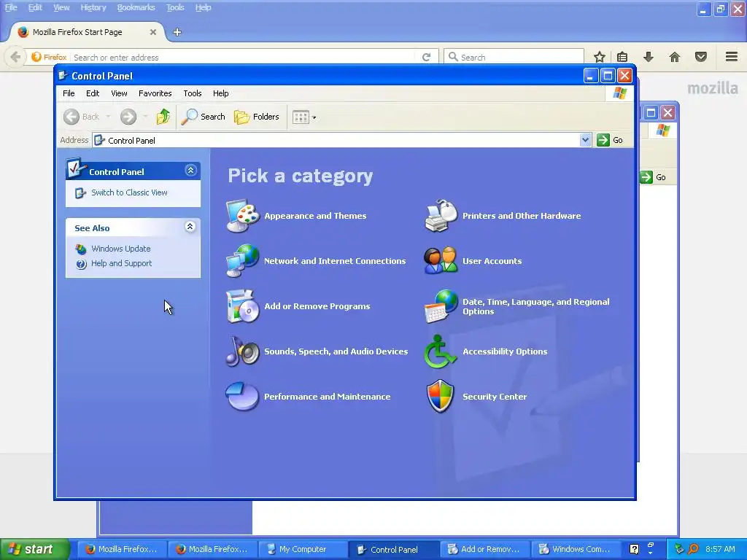The width and height of the screenshot is (747, 560).
Task: Open the Forward history dropdown arrow
Action: 145,117
